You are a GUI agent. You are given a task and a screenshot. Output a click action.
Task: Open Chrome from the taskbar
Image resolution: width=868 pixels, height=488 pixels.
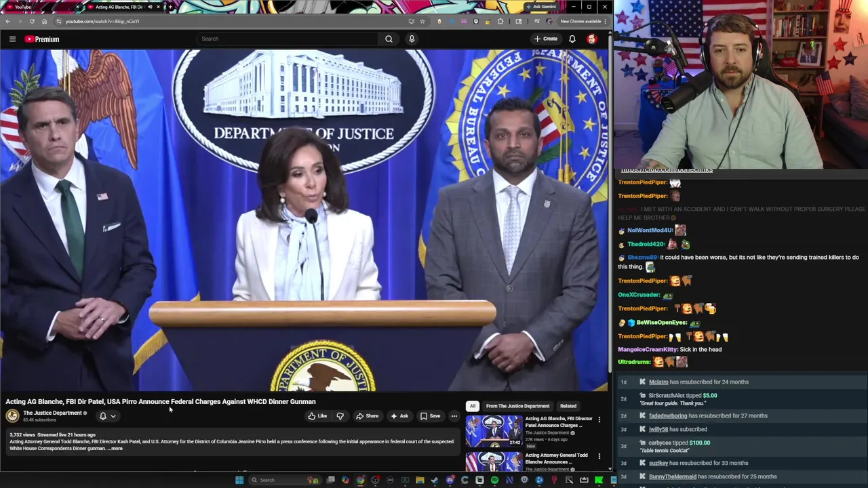click(x=360, y=480)
